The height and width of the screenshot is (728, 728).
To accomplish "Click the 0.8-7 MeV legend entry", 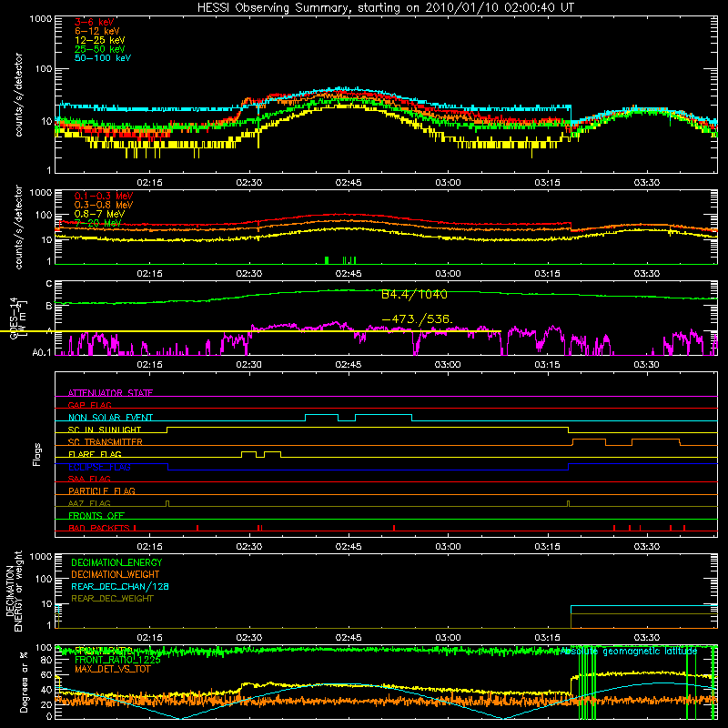I will point(99,214).
